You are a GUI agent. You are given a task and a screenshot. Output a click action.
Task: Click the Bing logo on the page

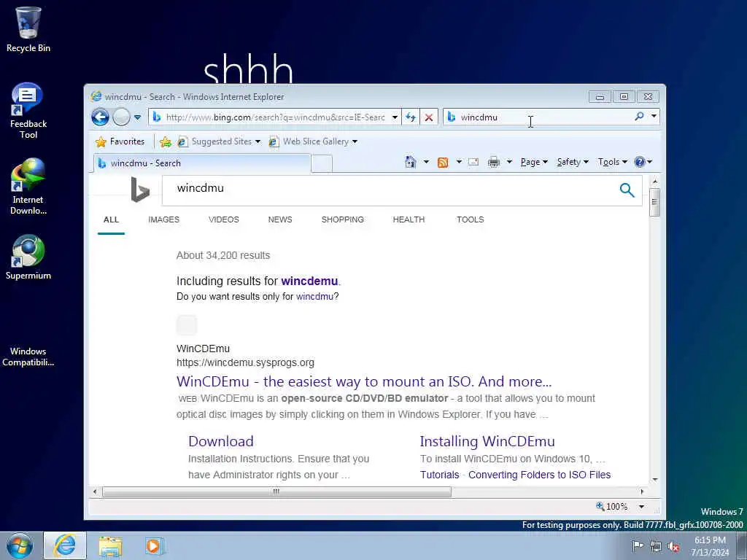[140, 190]
